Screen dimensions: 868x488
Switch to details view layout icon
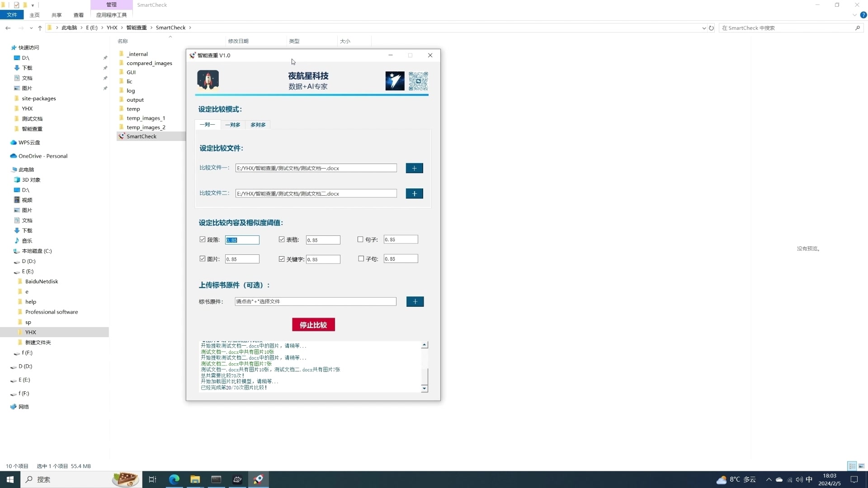pyautogui.click(x=852, y=466)
